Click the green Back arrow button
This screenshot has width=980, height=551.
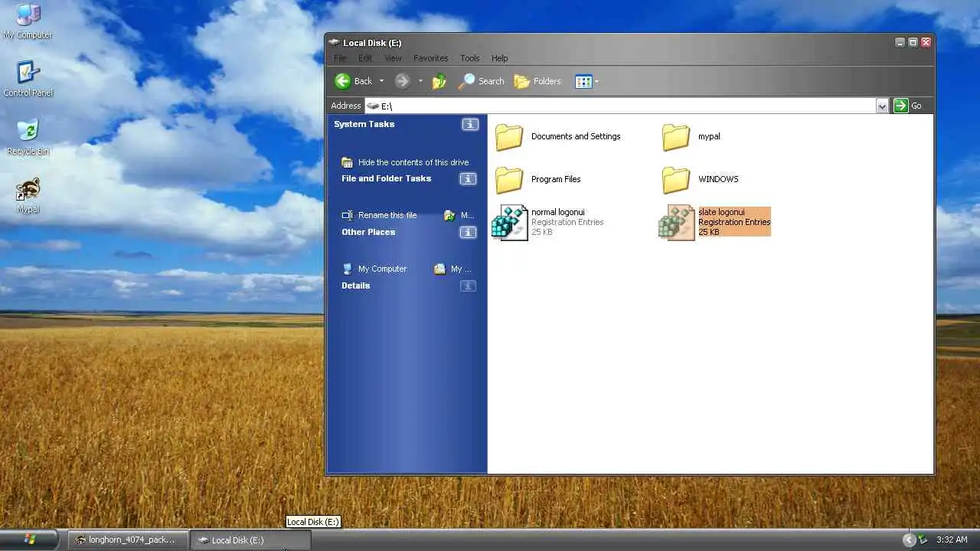tap(343, 81)
